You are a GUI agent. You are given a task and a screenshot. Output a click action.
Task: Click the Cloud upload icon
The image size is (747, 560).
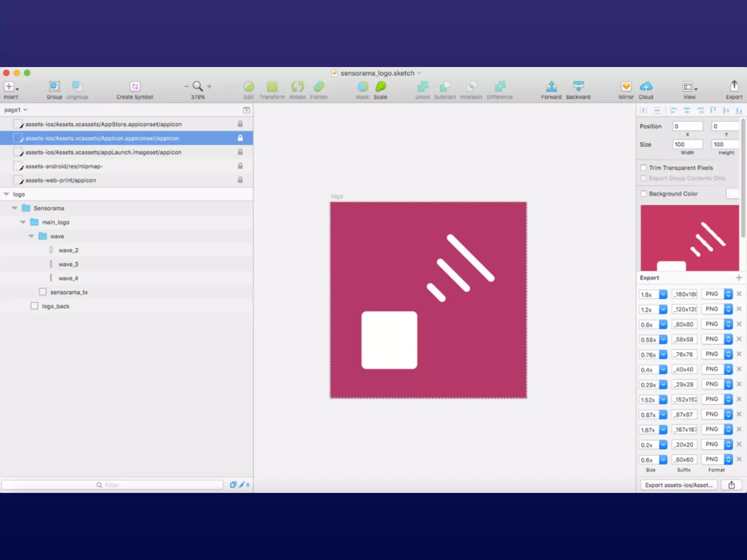point(646,86)
